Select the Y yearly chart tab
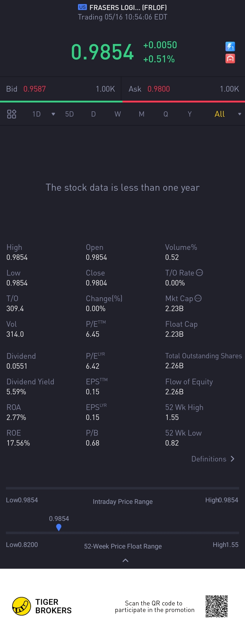This screenshot has height=644, width=245. (189, 114)
